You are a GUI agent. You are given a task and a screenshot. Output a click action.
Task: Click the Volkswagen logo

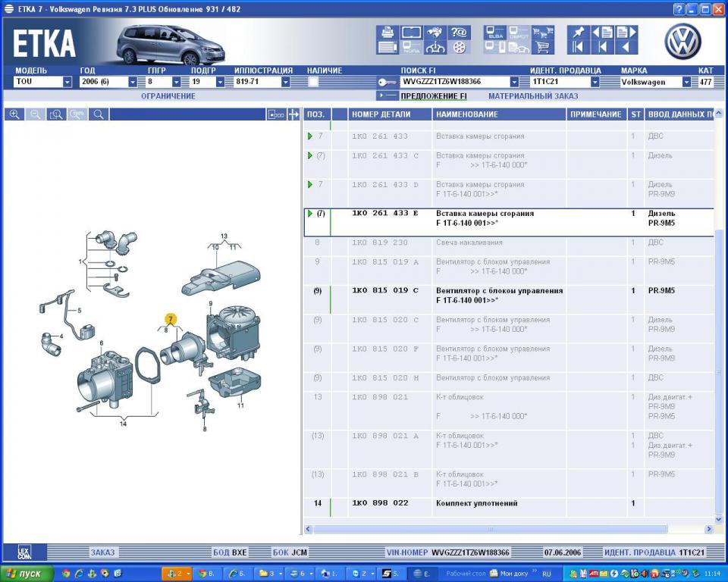[x=682, y=42]
